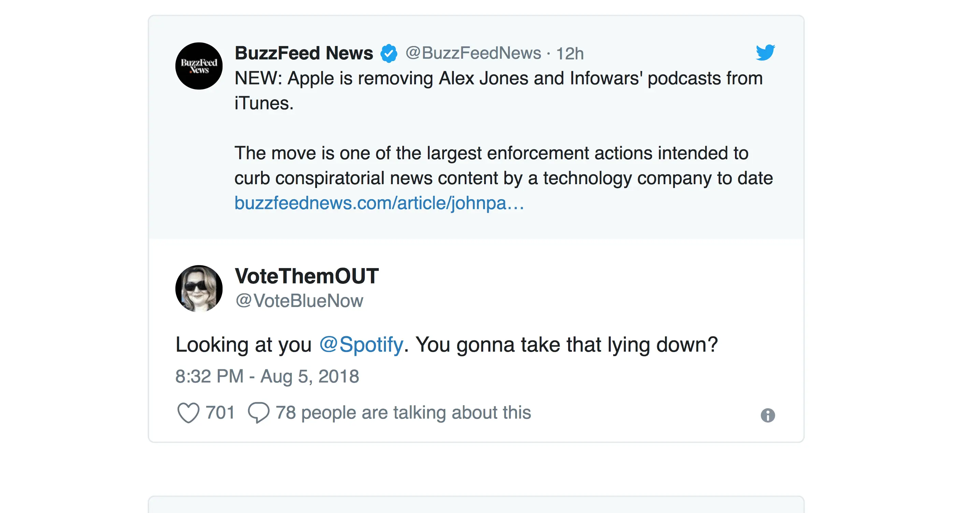Click the VoteThemOUT display name
Image resolution: width=980 pixels, height=513 pixels.
point(307,276)
